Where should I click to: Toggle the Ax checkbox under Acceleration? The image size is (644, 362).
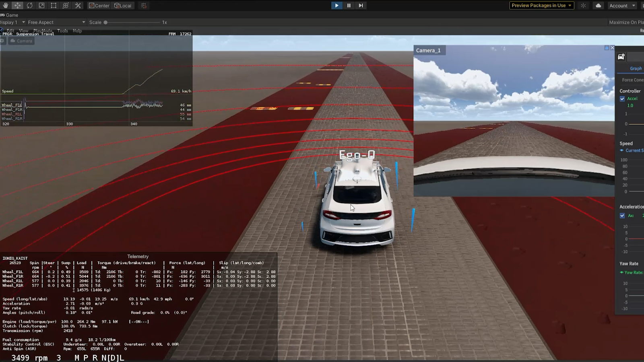[622, 216]
